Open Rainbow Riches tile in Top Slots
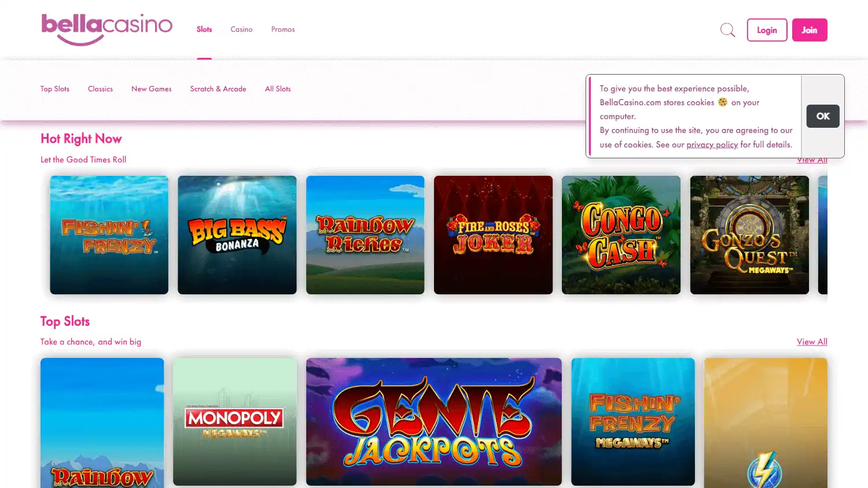 [102, 423]
